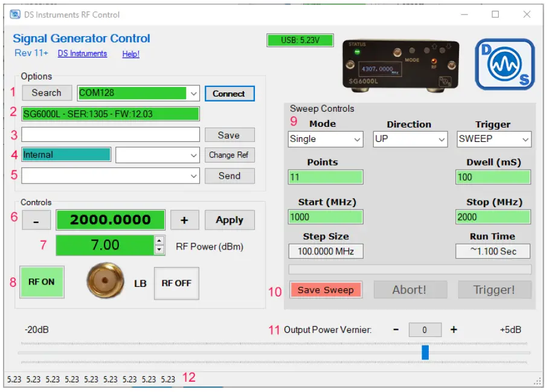Click the Internal reference field
549x392 pixels.
(x=66, y=155)
